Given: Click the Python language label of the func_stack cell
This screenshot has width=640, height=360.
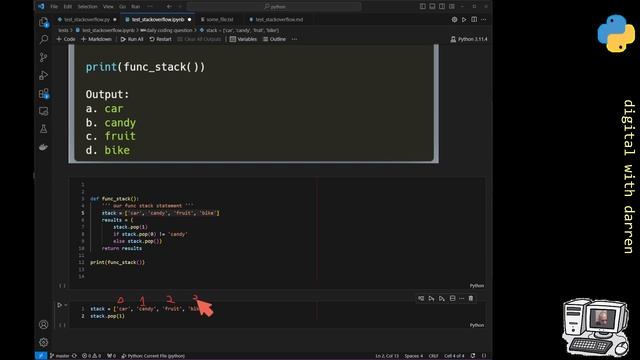Looking at the screenshot, I should tap(477, 286).
